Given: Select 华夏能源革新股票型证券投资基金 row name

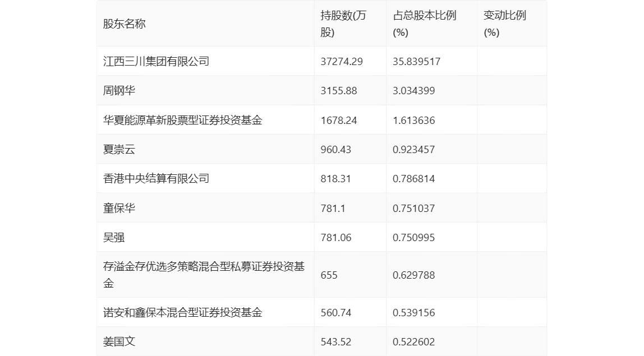Looking at the screenshot, I should tap(183, 121).
